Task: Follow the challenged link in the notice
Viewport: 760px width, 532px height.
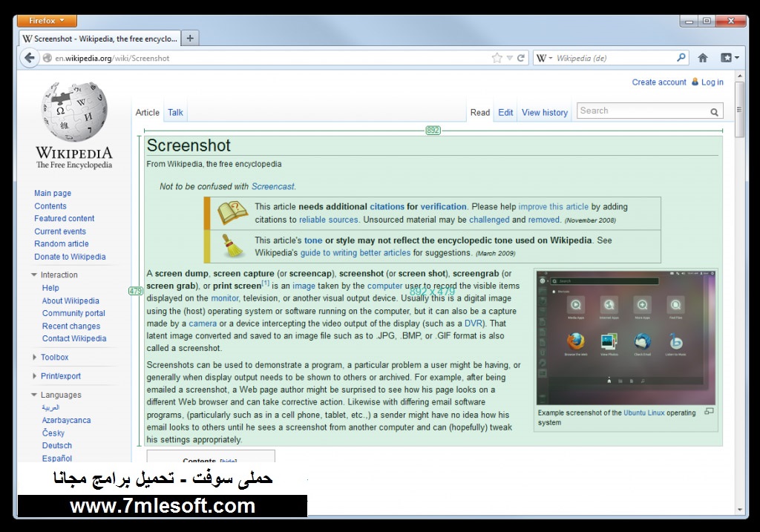Action: [x=489, y=220]
